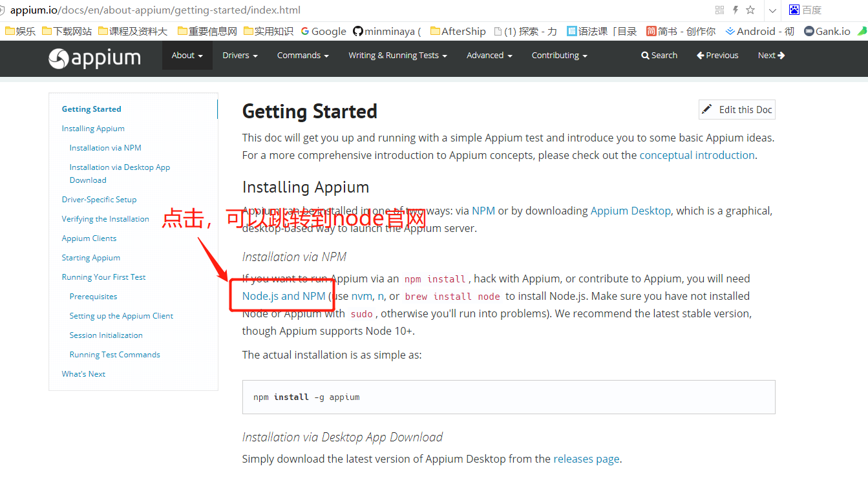The width and height of the screenshot is (868, 484).
Task: Open the Advanced dropdown menu
Action: (x=489, y=56)
